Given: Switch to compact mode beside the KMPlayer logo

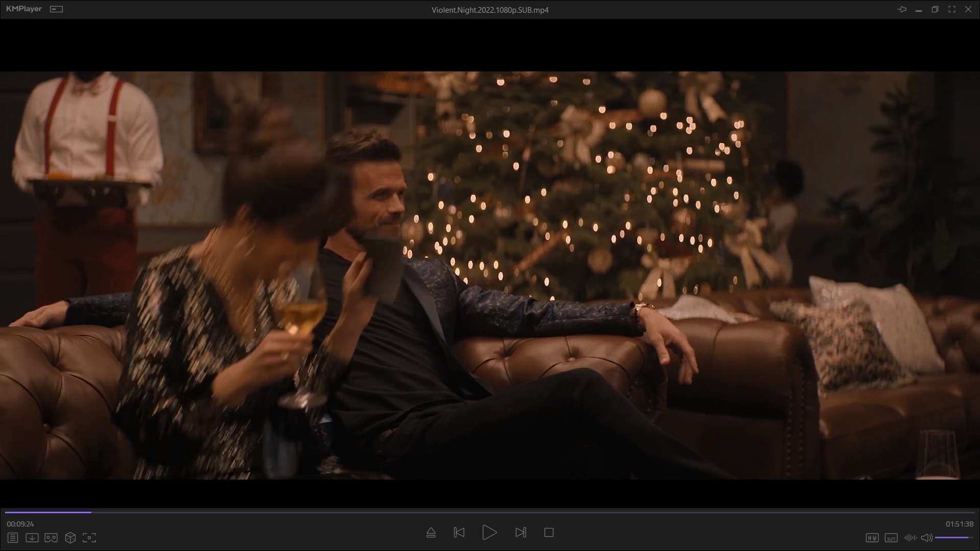Looking at the screenshot, I should point(56,9).
